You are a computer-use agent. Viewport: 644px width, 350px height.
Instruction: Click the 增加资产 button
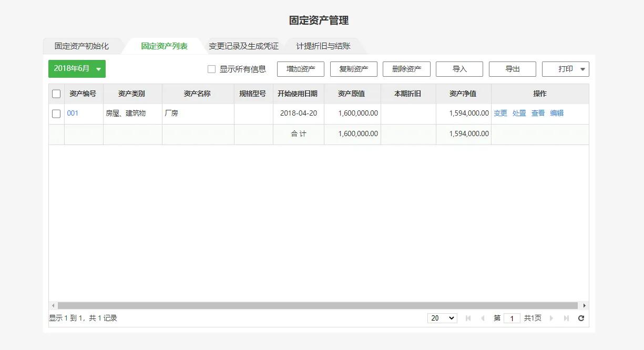click(300, 68)
